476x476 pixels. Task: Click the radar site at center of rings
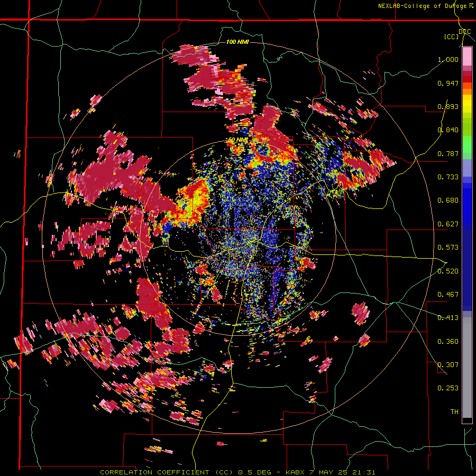(x=237, y=237)
